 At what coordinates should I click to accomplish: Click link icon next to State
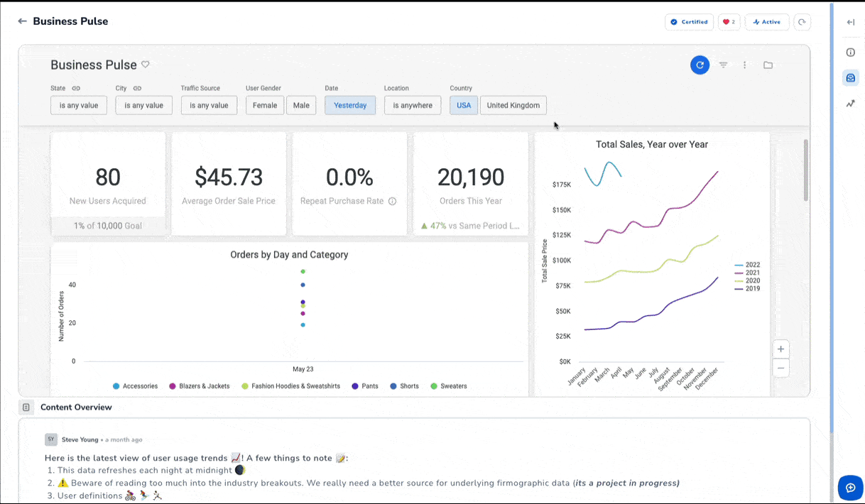76,88
